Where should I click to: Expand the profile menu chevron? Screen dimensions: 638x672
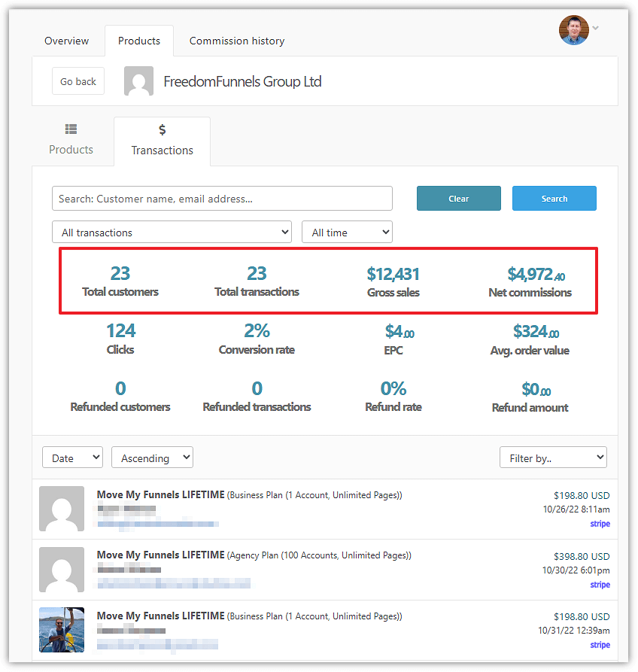click(x=594, y=28)
